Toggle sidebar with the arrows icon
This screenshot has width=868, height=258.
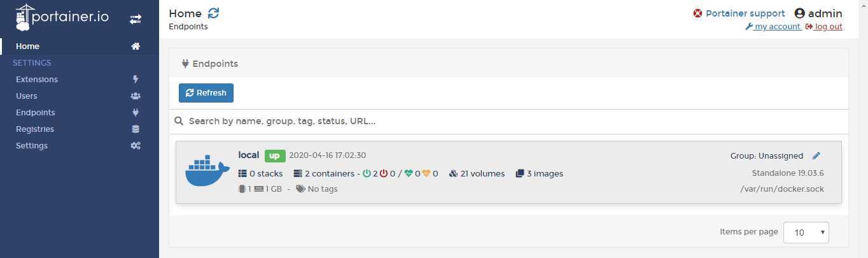tap(136, 19)
